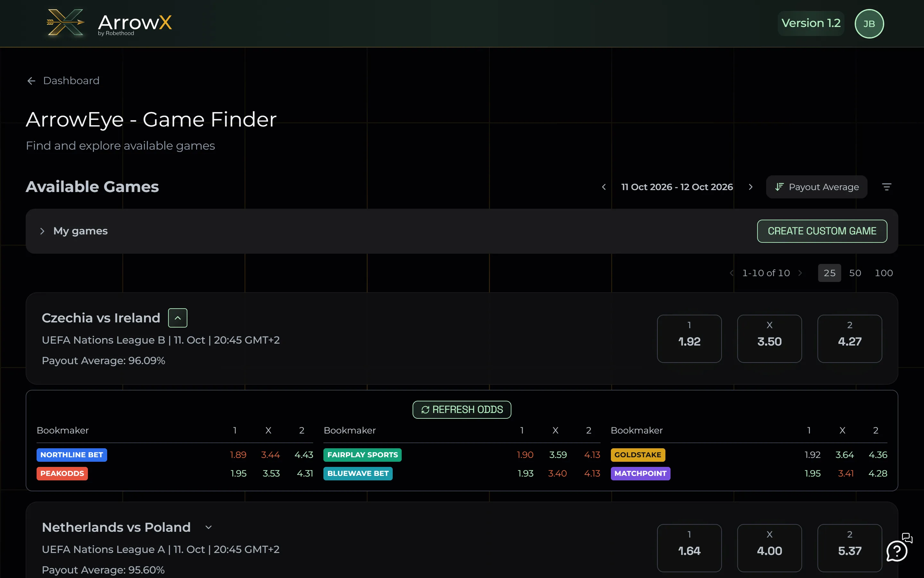This screenshot has width=924, height=578.
Task: Click the Netherlands vs Poland title
Action: 116,528
